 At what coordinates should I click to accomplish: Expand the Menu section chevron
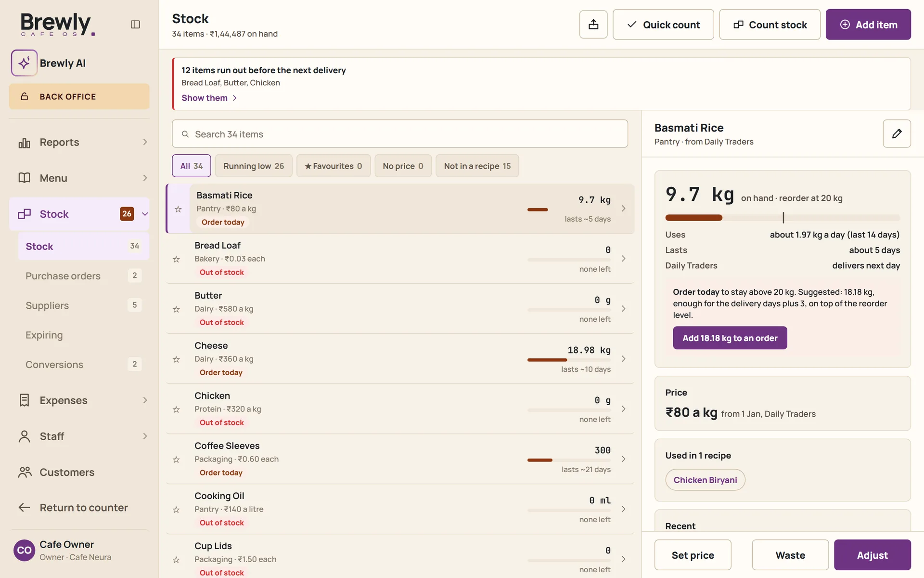[x=145, y=178]
